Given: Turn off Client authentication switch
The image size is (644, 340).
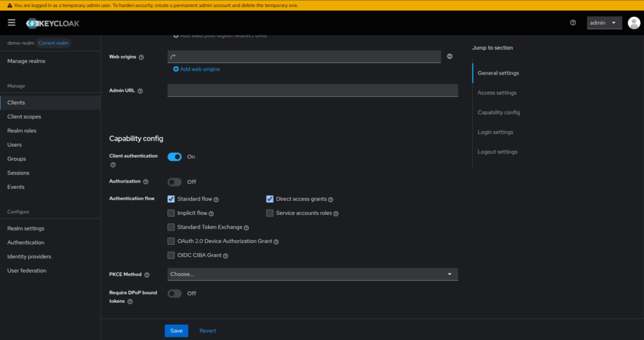Looking at the screenshot, I should (175, 157).
